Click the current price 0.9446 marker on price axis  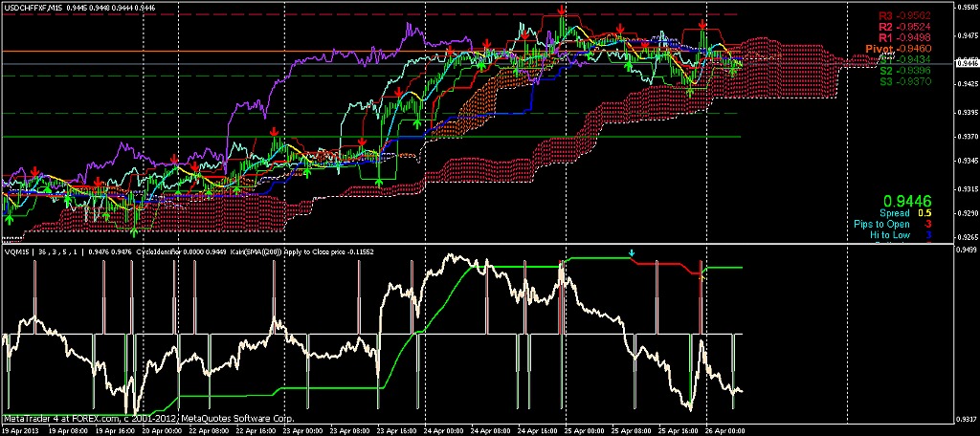[968, 62]
